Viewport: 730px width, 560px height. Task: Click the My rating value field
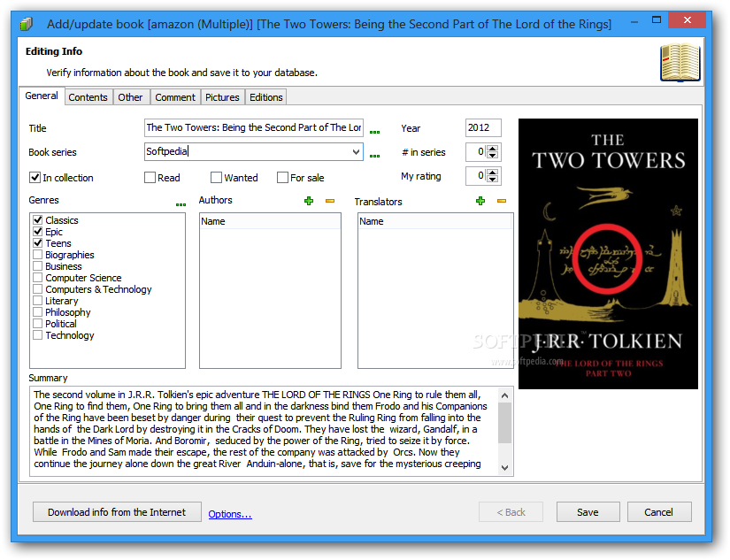tap(476, 176)
